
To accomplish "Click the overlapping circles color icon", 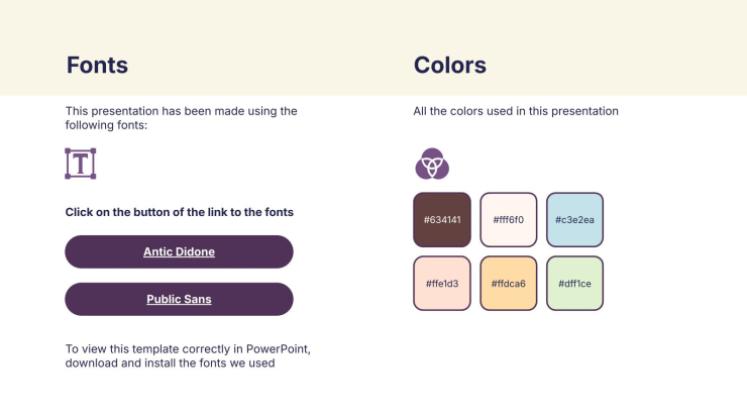I will point(432,163).
